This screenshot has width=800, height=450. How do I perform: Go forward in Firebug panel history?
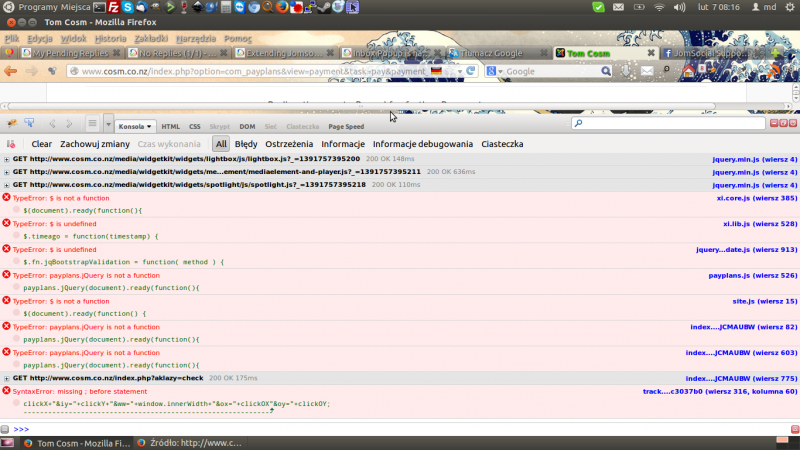[x=69, y=123]
